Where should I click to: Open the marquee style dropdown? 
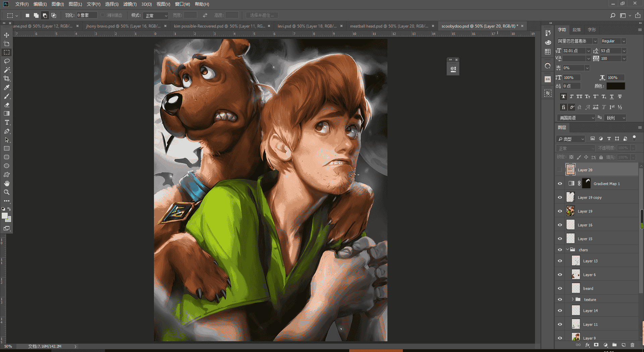156,15
